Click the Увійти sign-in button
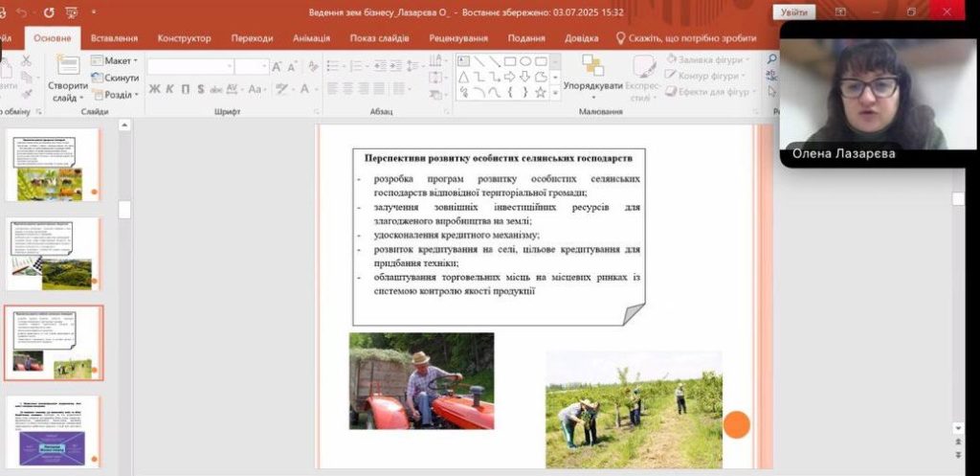Image resolution: width=980 pixels, height=476 pixels. click(x=793, y=12)
